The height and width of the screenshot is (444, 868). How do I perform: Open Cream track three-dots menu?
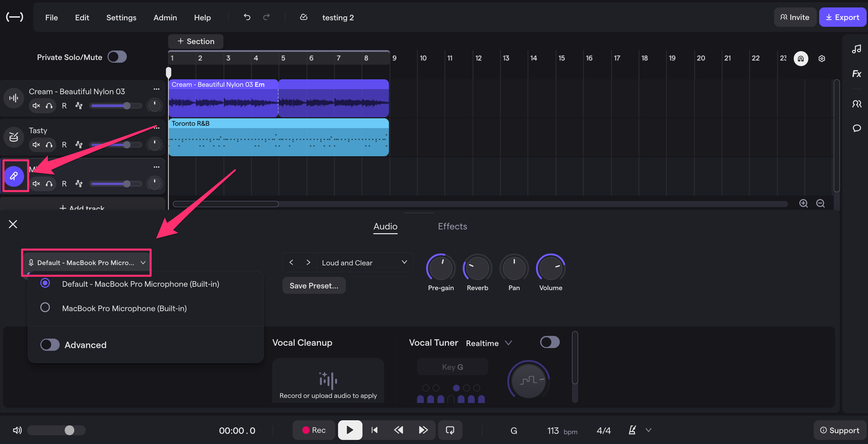[x=156, y=89]
